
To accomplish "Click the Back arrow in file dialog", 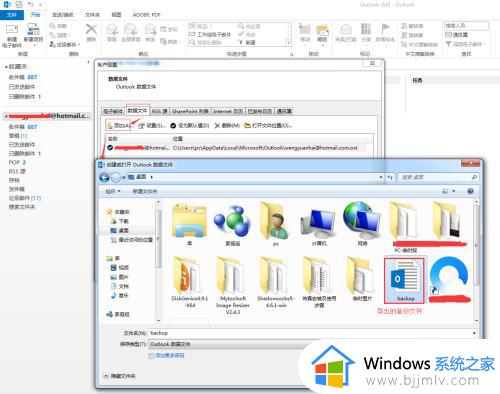I will 104,177.
